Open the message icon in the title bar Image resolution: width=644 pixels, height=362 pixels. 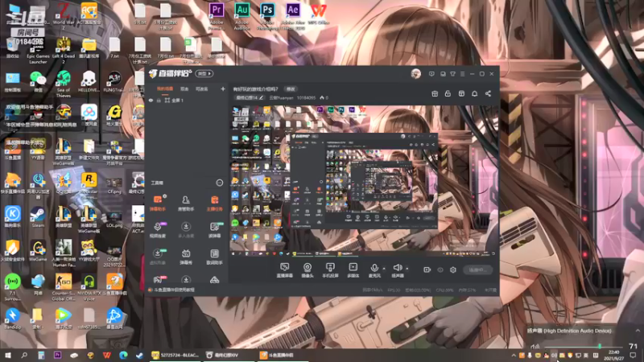pyautogui.click(x=431, y=74)
